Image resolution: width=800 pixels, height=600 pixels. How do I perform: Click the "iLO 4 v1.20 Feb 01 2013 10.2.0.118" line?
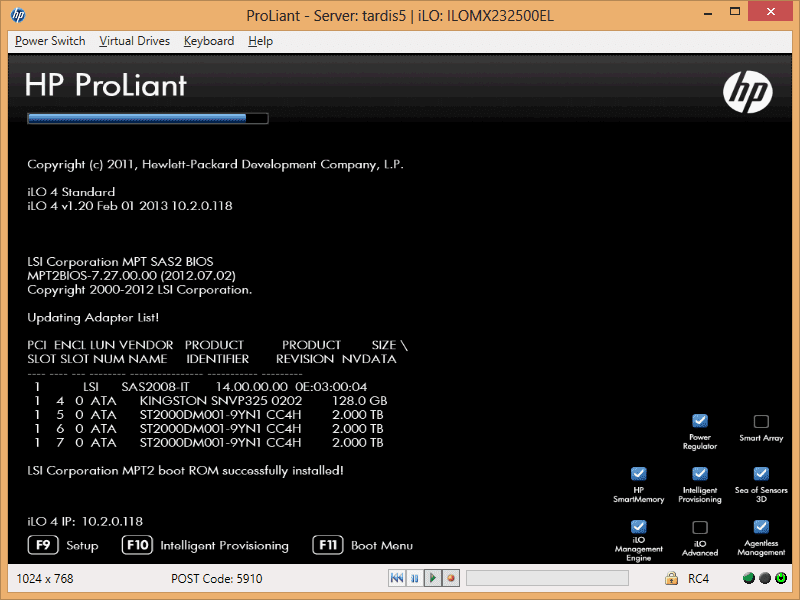(x=130, y=206)
